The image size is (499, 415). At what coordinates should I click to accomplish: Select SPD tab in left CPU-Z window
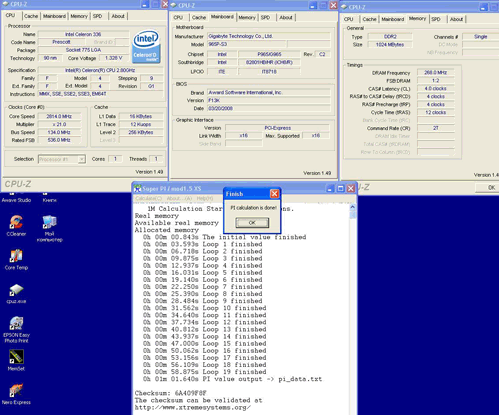(x=97, y=16)
